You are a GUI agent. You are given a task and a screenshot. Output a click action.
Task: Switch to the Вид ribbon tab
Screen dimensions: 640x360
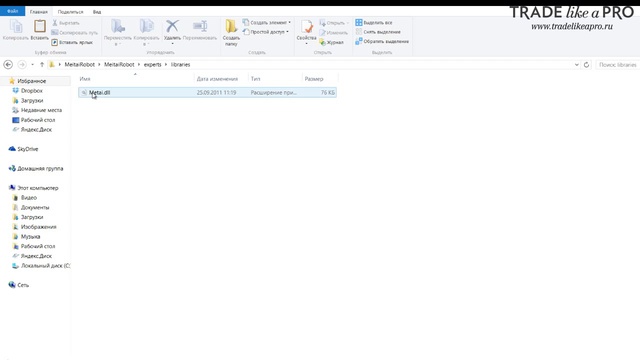97,12
